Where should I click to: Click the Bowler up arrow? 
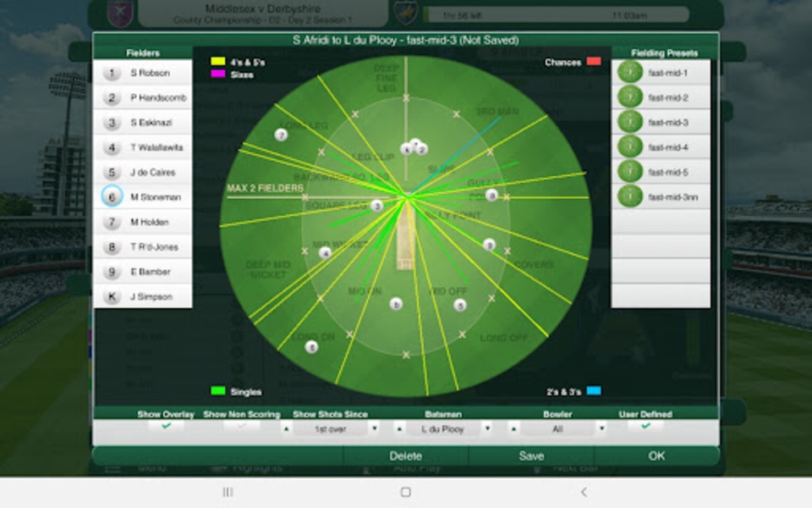coord(513,428)
